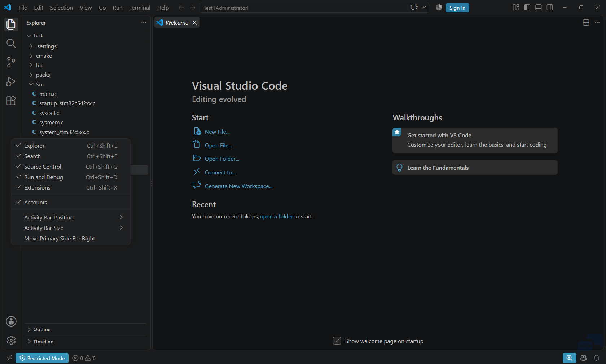This screenshot has height=364, width=606.
Task: Click the New File... link
Action: [217, 132]
